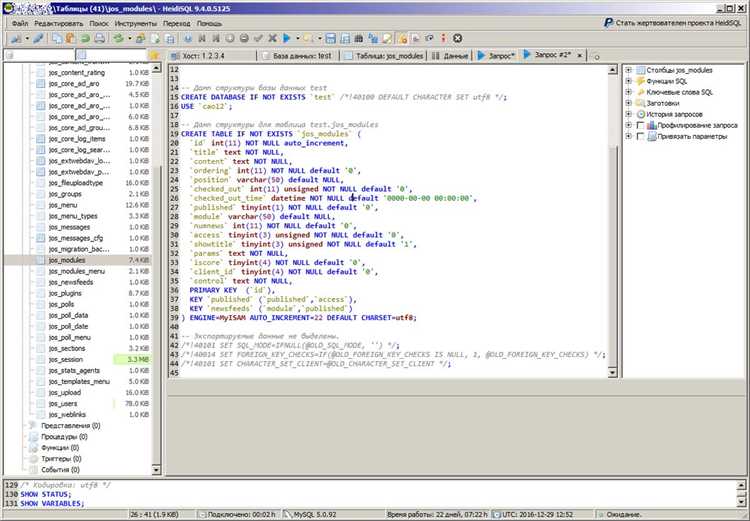
Task: Click the post changes checkmark icon
Action: coord(258,39)
